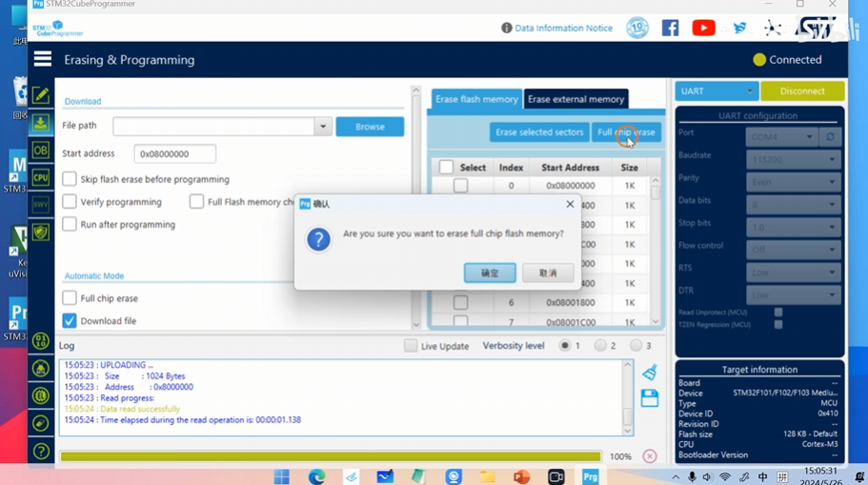Open the SWV viewer icon
This screenshot has height=485, width=868.
coord(40,205)
